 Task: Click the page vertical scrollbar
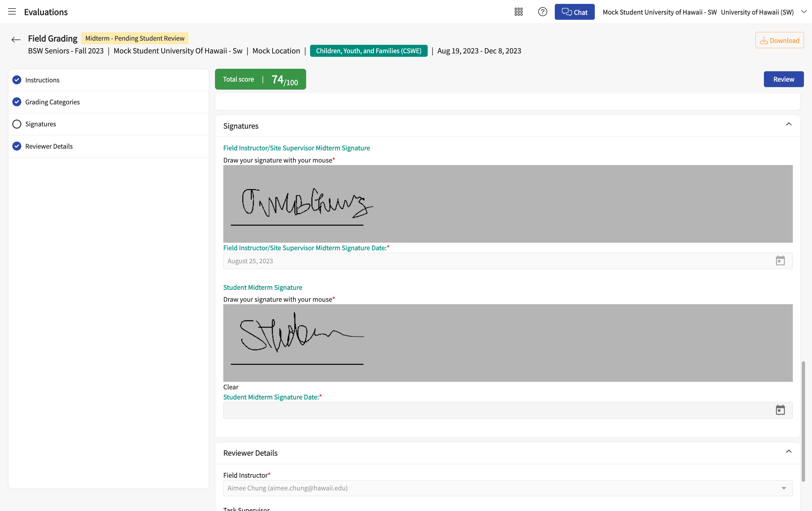[x=803, y=421]
